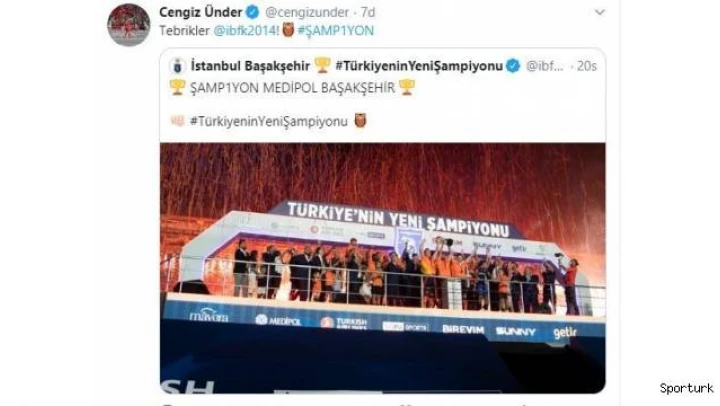Expand the tweet options chevron menu
The image size is (720, 406).
[x=599, y=12]
